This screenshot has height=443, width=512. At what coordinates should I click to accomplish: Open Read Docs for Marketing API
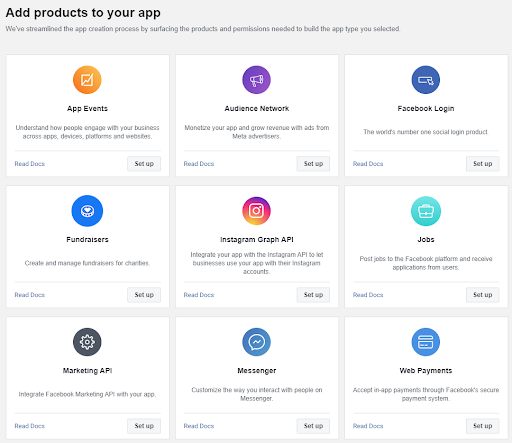point(30,426)
